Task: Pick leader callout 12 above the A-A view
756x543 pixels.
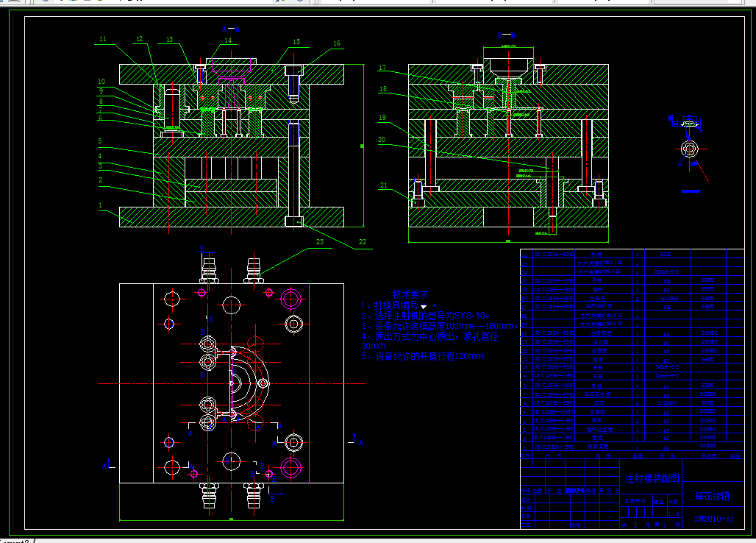Action: click(x=139, y=39)
